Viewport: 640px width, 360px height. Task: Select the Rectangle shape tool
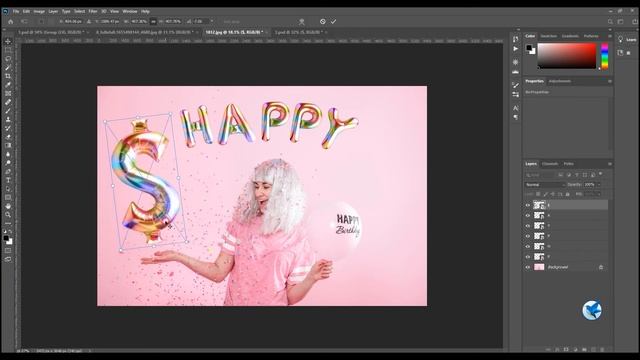[8, 198]
